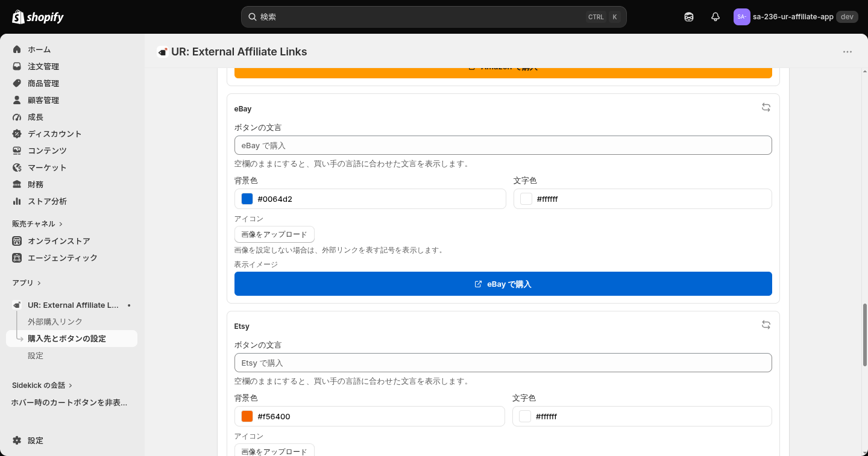Click the Shopify logo
Screen dimensions: 868x456
(x=38, y=17)
